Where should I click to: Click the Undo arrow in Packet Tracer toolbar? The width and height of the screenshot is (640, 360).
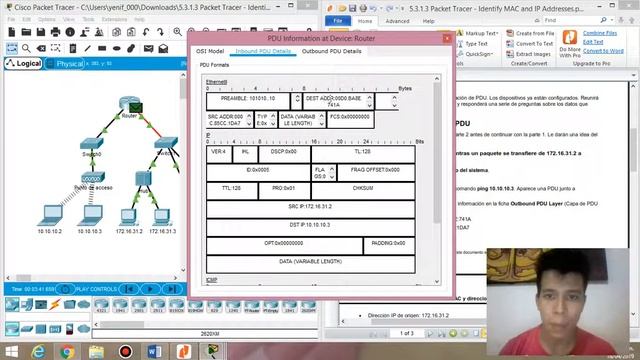(x=146, y=32)
